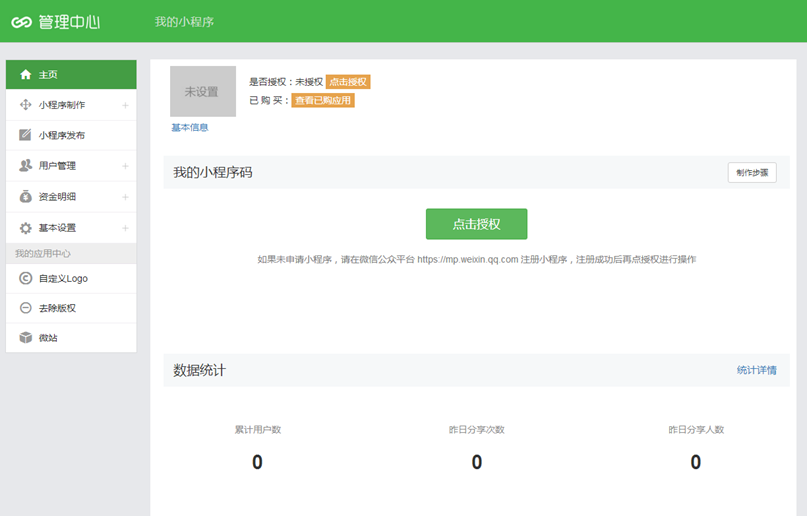The height and width of the screenshot is (516, 807).
Task: Click the 微站 cube icon
Action: [25, 338]
